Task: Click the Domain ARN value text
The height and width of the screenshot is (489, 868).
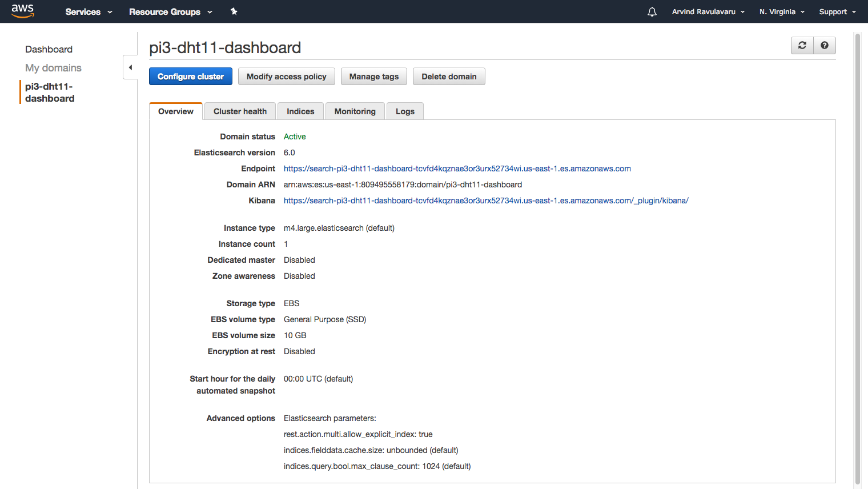Action: pos(403,185)
